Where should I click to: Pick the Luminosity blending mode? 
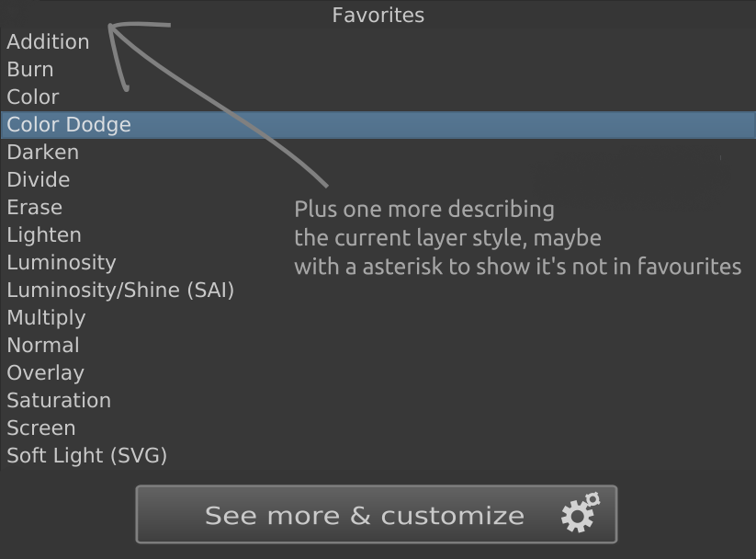click(x=62, y=263)
